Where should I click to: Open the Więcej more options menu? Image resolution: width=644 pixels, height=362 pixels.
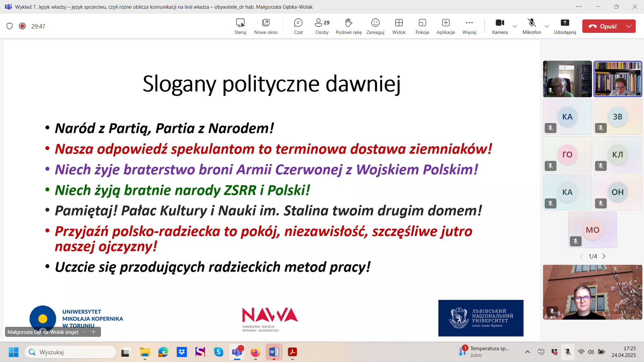coord(469,26)
